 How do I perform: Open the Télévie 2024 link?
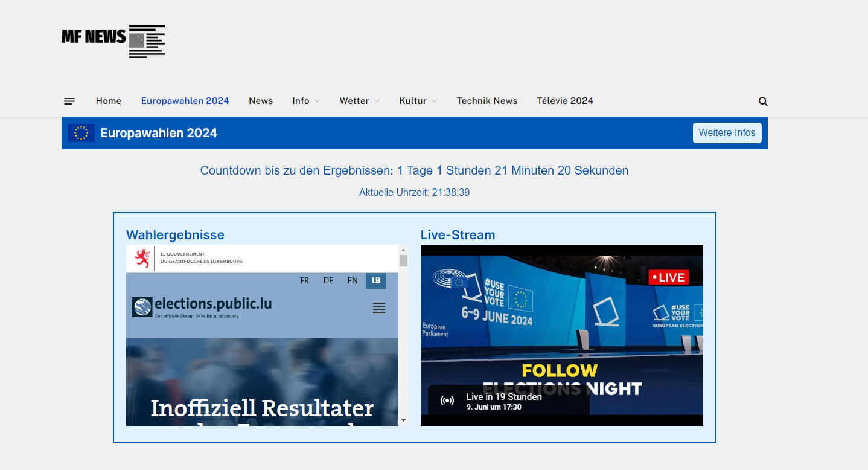coord(565,101)
